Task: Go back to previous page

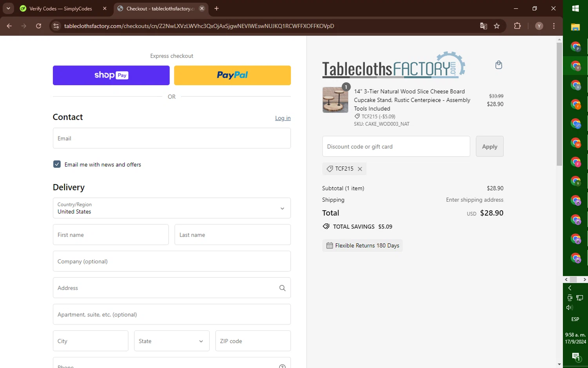Action: tap(9, 26)
